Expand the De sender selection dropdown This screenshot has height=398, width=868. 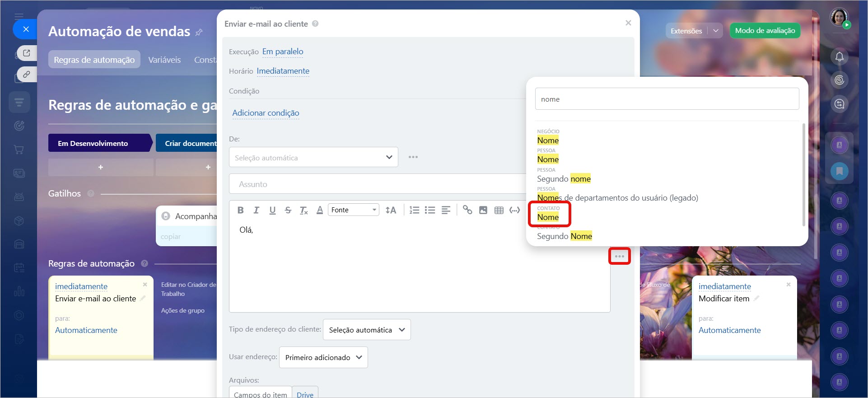(313, 157)
